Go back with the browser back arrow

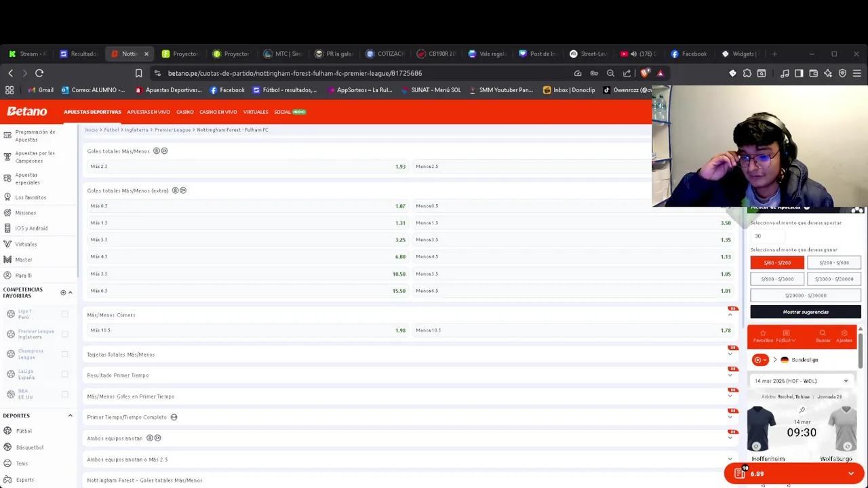[11, 73]
